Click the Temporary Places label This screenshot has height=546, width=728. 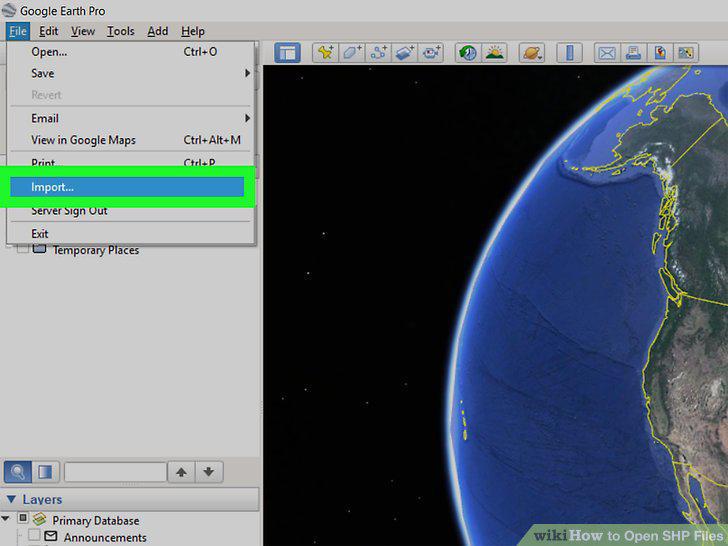[96, 250]
